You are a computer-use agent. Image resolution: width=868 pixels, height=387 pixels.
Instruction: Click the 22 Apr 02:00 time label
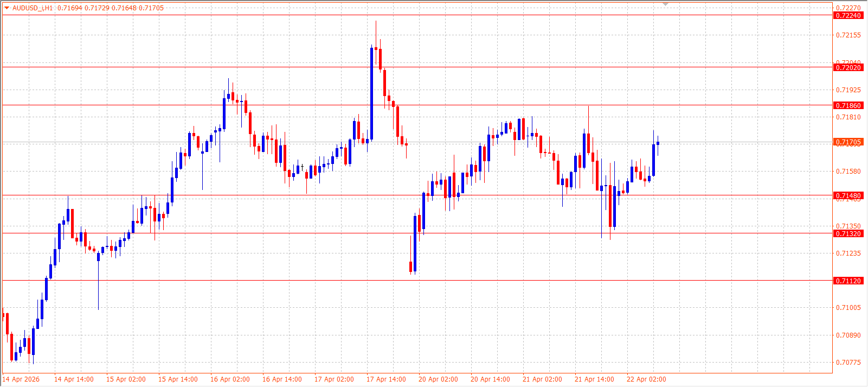646,379
